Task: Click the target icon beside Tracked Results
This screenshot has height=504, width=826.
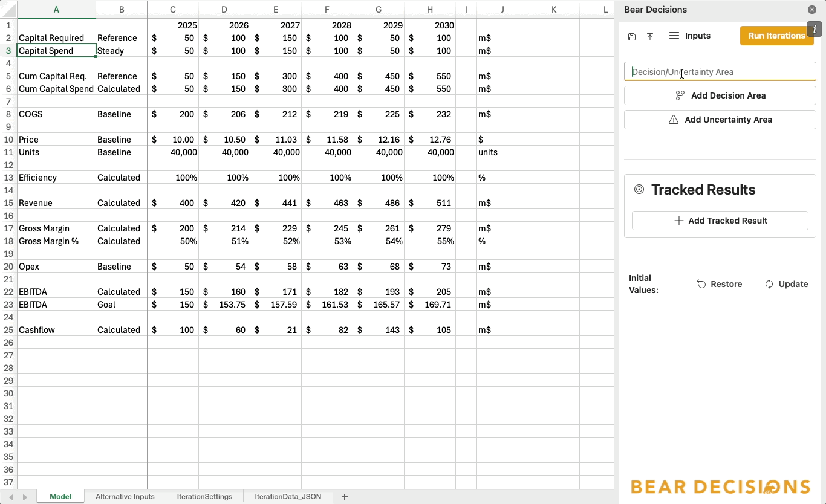Action: point(639,190)
